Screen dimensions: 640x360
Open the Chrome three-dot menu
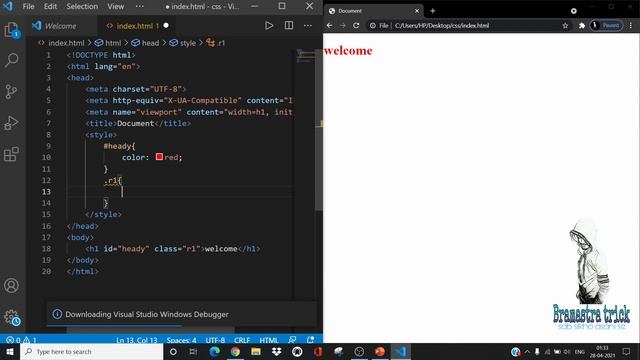pos(631,25)
